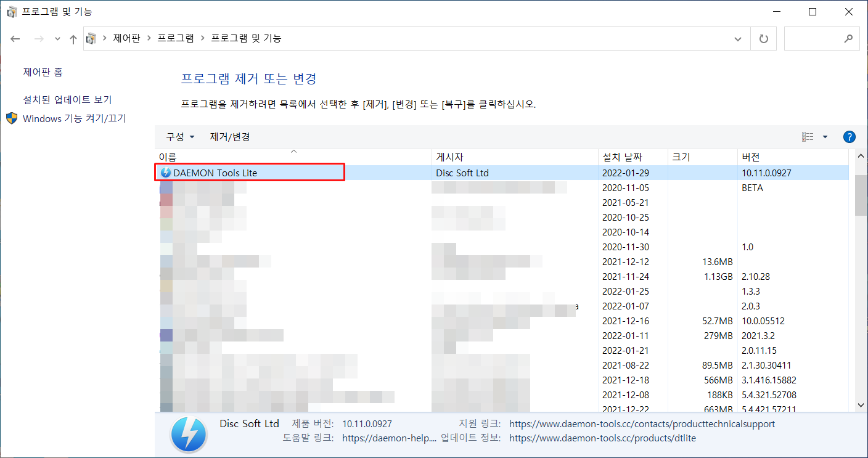
Task: Go up one level with the up arrow
Action: pyautogui.click(x=73, y=39)
